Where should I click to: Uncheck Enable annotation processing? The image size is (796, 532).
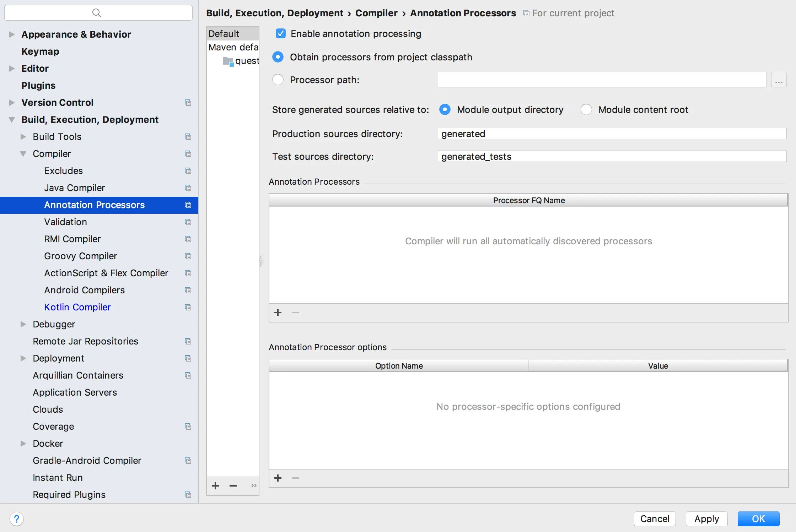tap(281, 34)
